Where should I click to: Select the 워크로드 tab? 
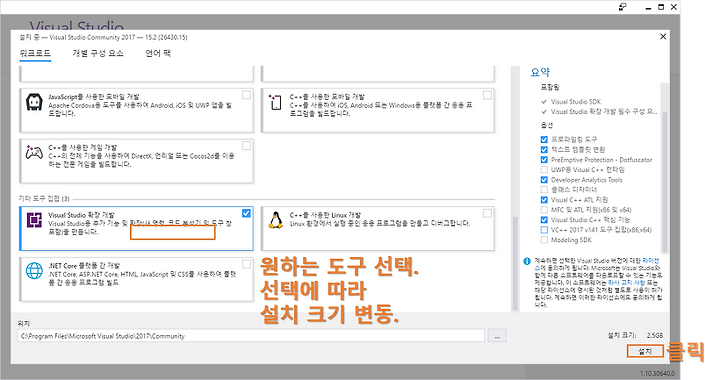[35, 53]
